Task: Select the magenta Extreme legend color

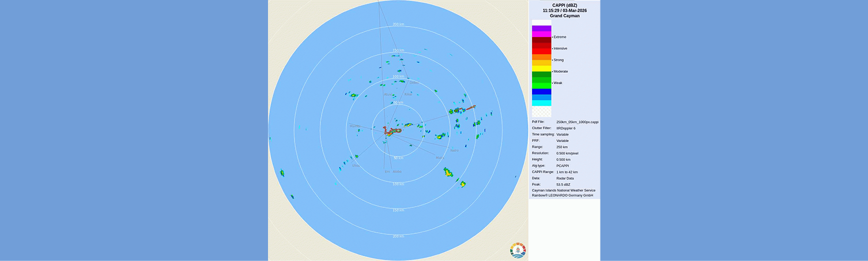Action: [x=541, y=35]
